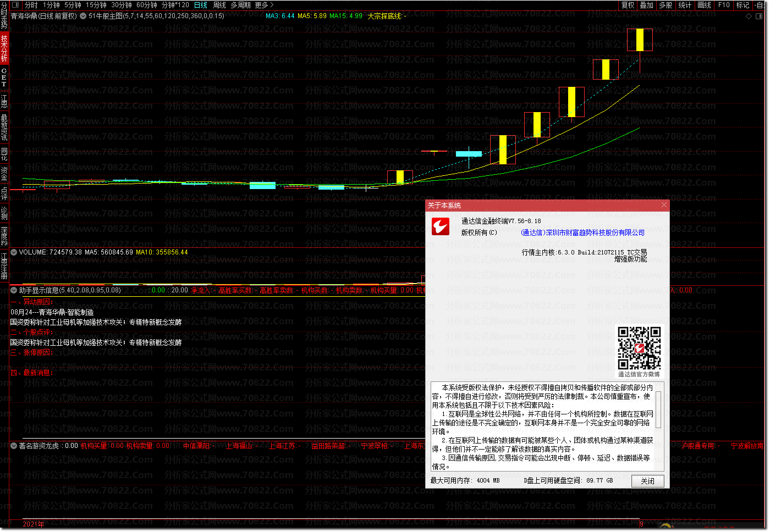Open the 点评 sidebar tab
Screen dimensions: 770x532
[x=4, y=193]
